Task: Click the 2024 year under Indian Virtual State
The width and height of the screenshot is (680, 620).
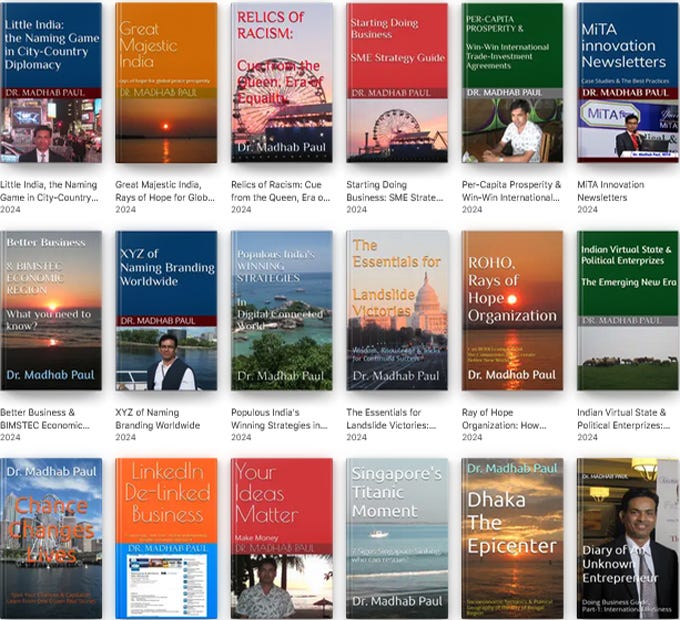Action: (x=587, y=437)
